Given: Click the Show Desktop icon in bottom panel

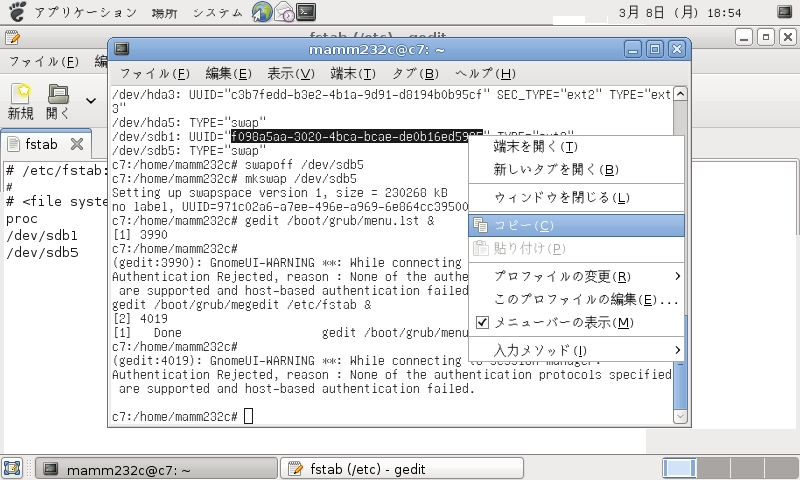Looking at the screenshot, I should tap(12, 468).
